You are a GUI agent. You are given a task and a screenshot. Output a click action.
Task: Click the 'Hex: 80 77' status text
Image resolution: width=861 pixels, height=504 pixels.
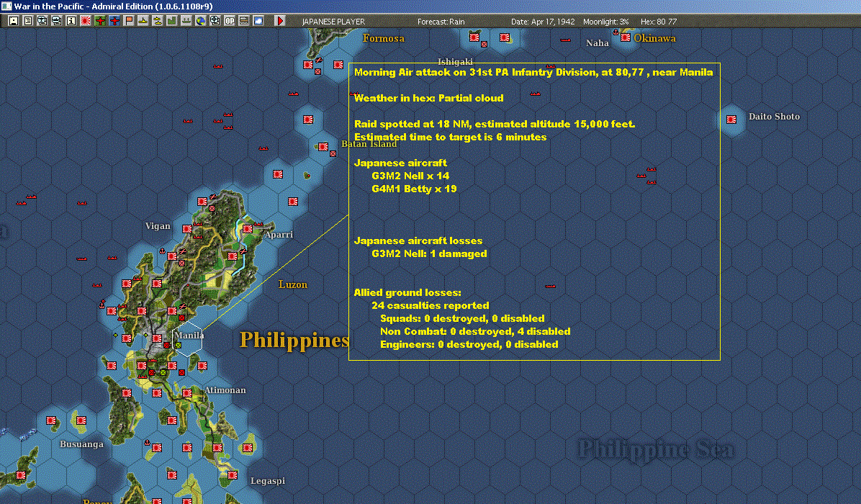(x=659, y=22)
